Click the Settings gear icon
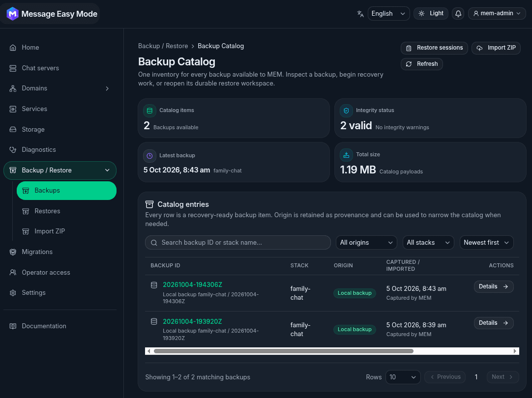The image size is (532, 398). tap(13, 293)
